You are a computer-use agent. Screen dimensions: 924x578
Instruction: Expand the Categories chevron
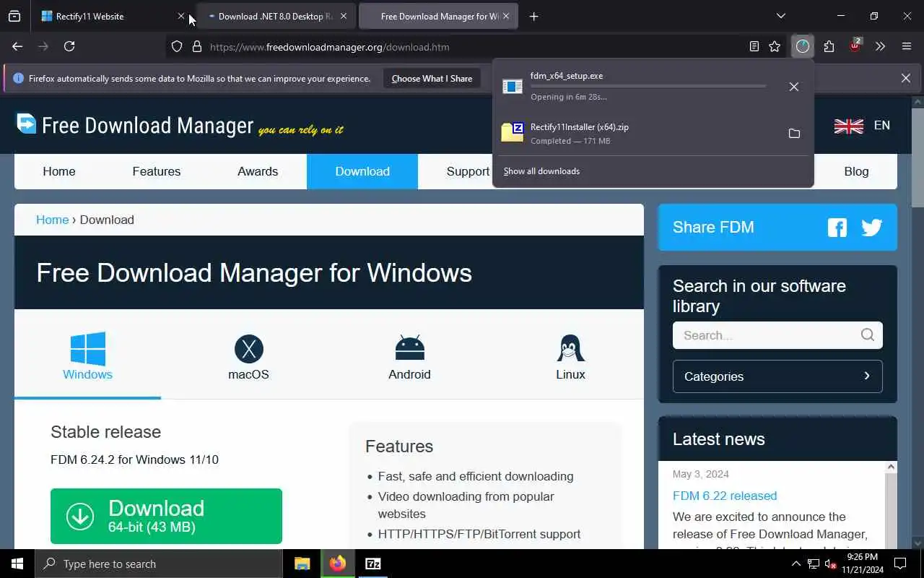point(867,376)
